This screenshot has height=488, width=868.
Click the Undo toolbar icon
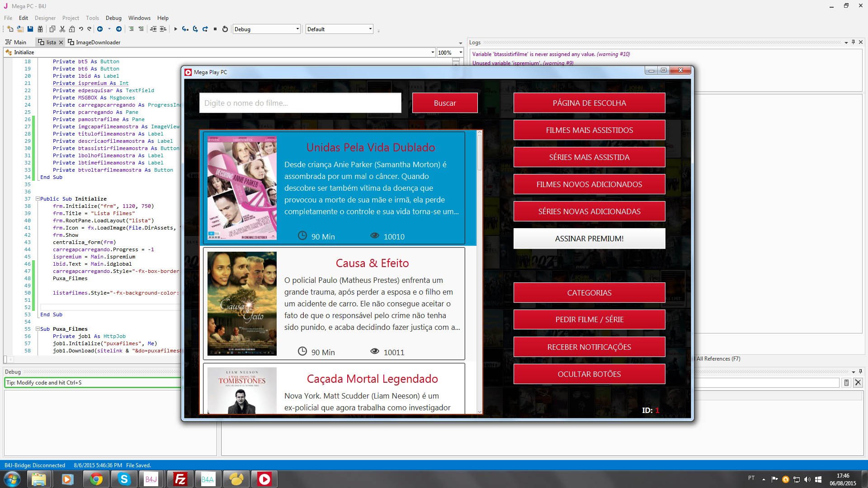81,29
